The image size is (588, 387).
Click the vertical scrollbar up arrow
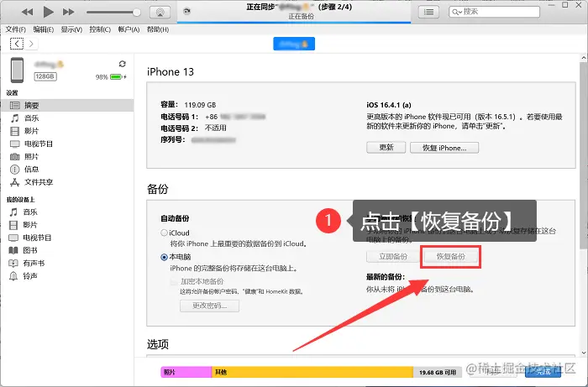(584, 58)
